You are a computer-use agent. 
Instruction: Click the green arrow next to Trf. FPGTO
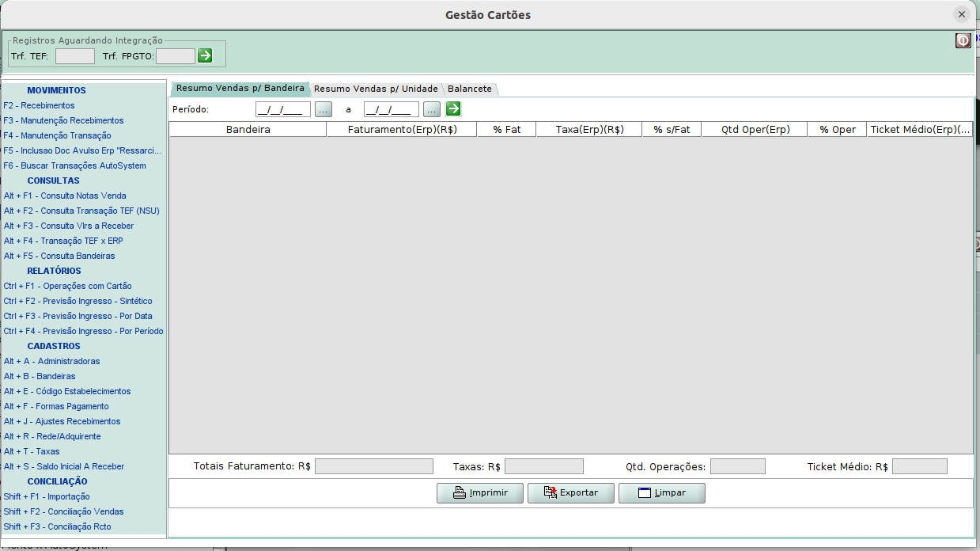pyautogui.click(x=205, y=55)
